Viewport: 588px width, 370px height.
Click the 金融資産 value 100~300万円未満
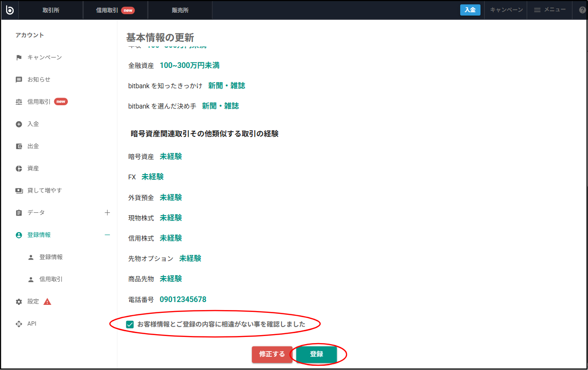190,66
